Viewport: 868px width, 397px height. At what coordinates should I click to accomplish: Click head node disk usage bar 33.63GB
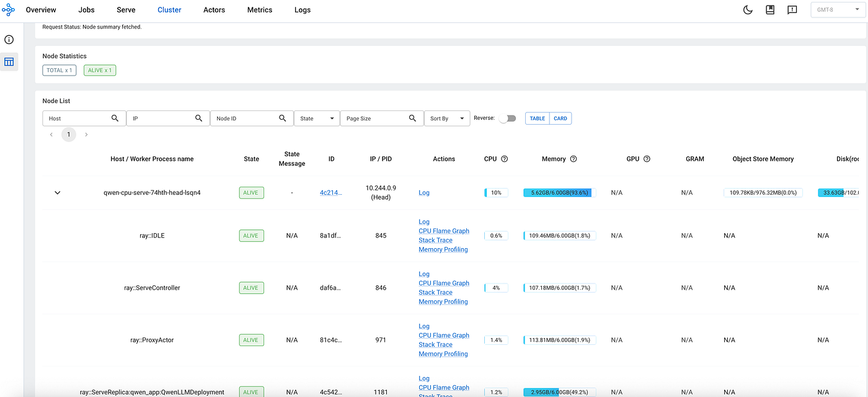(838, 193)
